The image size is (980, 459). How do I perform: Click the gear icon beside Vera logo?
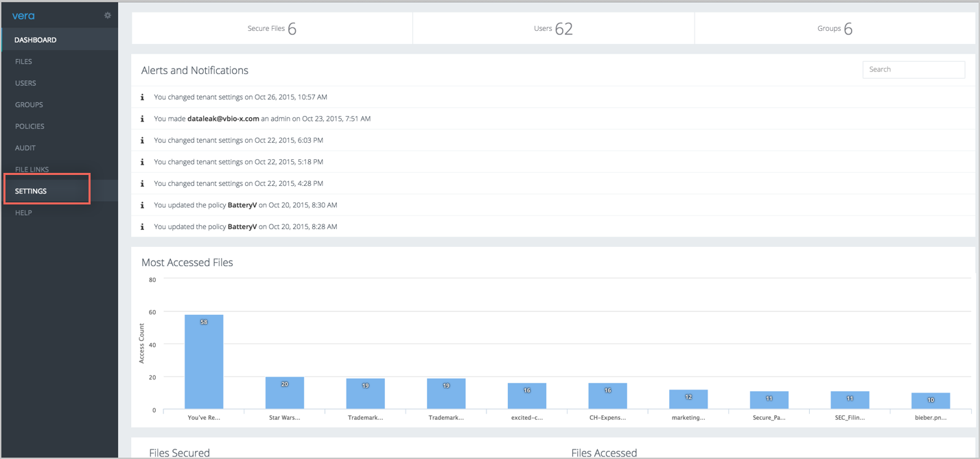pyautogui.click(x=107, y=15)
